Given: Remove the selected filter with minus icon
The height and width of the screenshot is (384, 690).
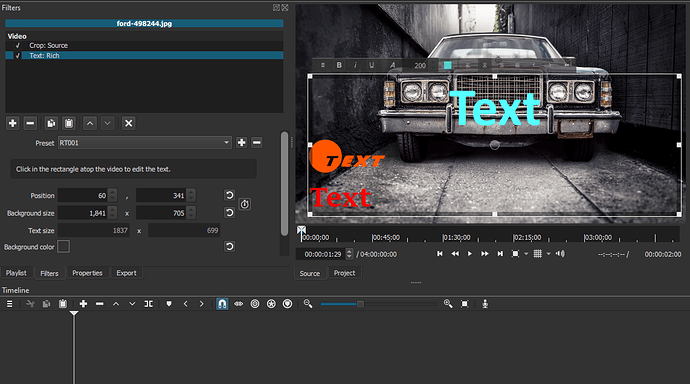Looking at the screenshot, I should 30,124.
